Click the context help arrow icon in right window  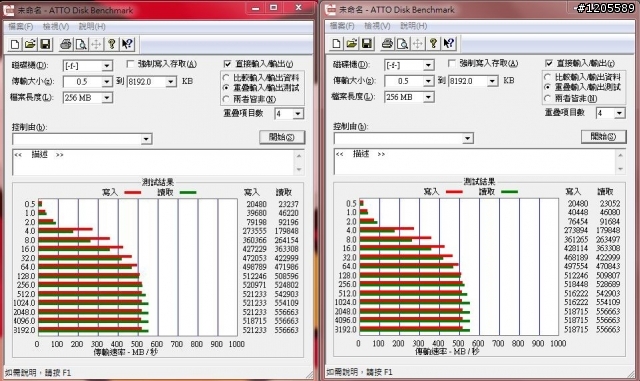tap(449, 43)
